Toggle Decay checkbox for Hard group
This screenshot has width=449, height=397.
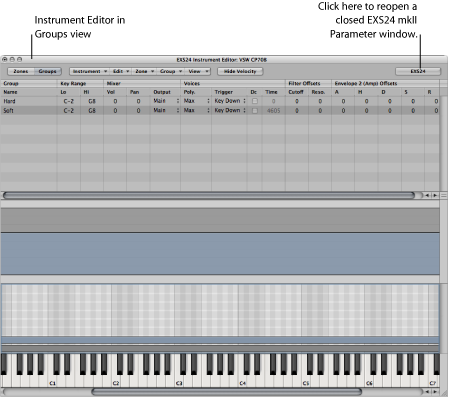point(255,101)
